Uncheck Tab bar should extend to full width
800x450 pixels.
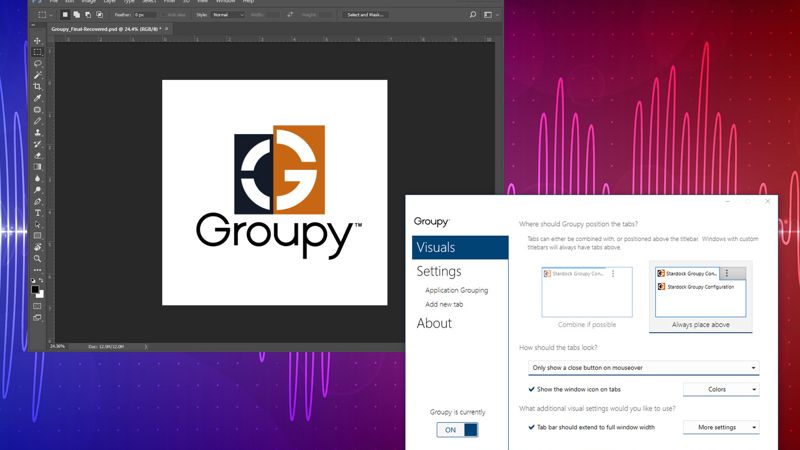tap(532, 428)
